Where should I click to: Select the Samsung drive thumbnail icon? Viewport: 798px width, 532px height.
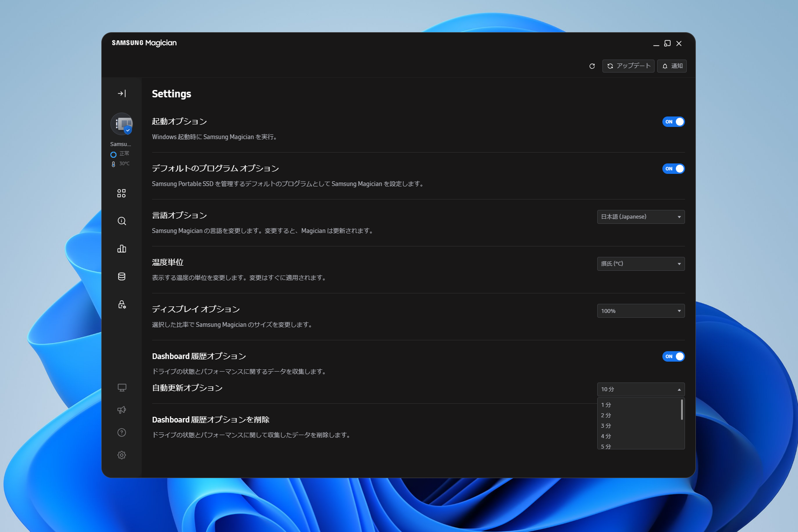pos(122,124)
